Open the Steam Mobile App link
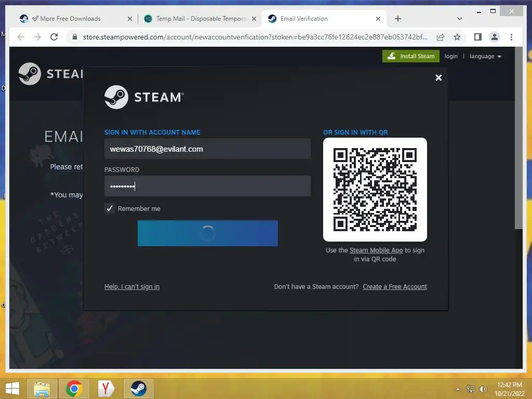The height and width of the screenshot is (399, 532). pos(376,250)
